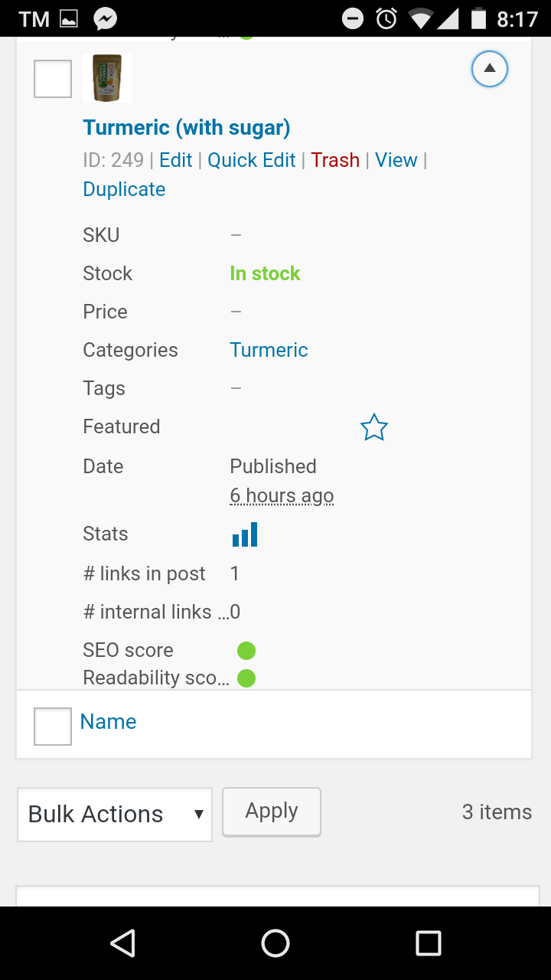Click the Quick Edit link
Screen dimensions: 551x980
tap(252, 160)
